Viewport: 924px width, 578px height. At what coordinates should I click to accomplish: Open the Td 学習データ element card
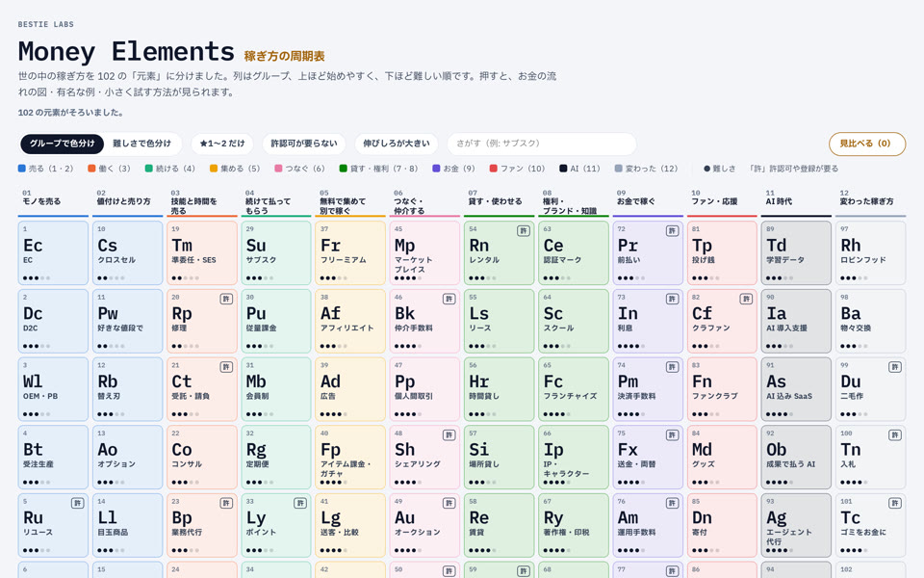pos(796,253)
